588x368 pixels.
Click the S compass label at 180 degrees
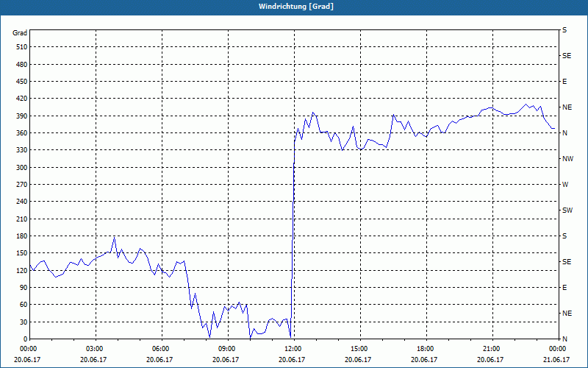pos(564,236)
